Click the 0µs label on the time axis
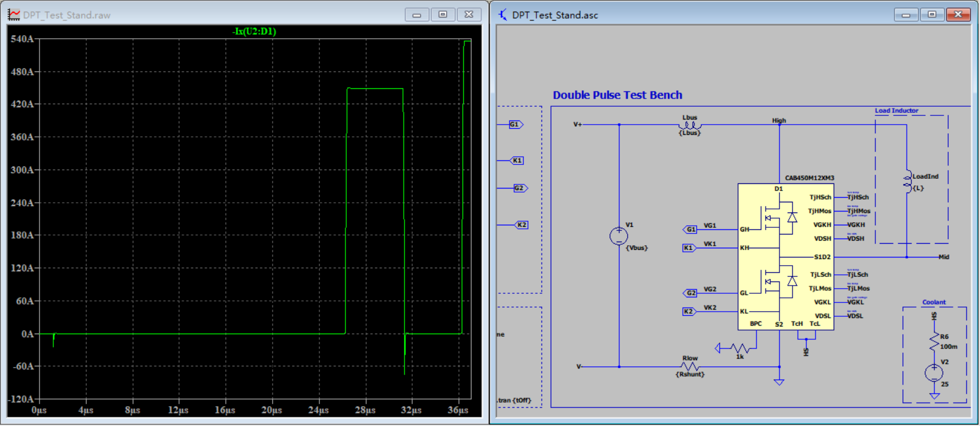Image resolution: width=980 pixels, height=426 pixels. [x=39, y=410]
